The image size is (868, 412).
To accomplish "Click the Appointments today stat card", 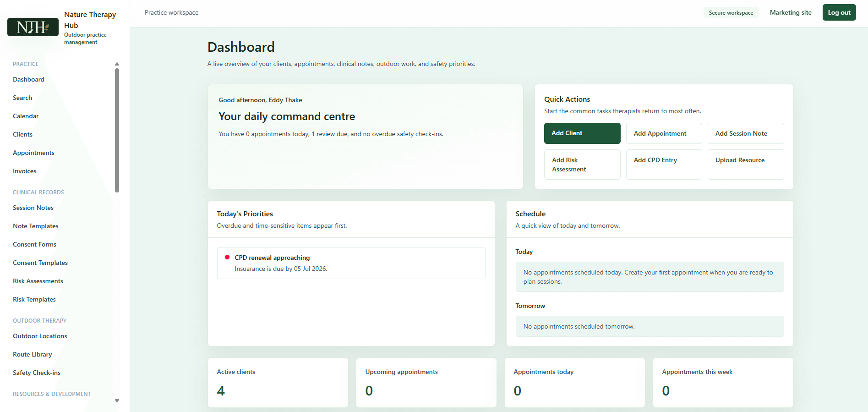I will [574, 383].
